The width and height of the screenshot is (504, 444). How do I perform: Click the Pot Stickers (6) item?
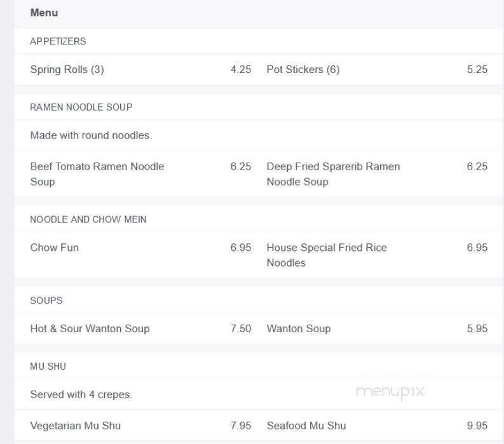coord(303,70)
